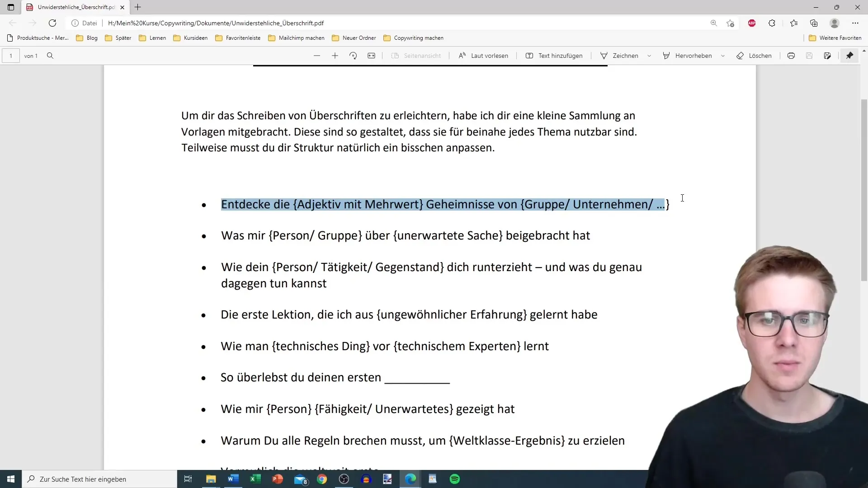Click the taskbar search box

99,479
